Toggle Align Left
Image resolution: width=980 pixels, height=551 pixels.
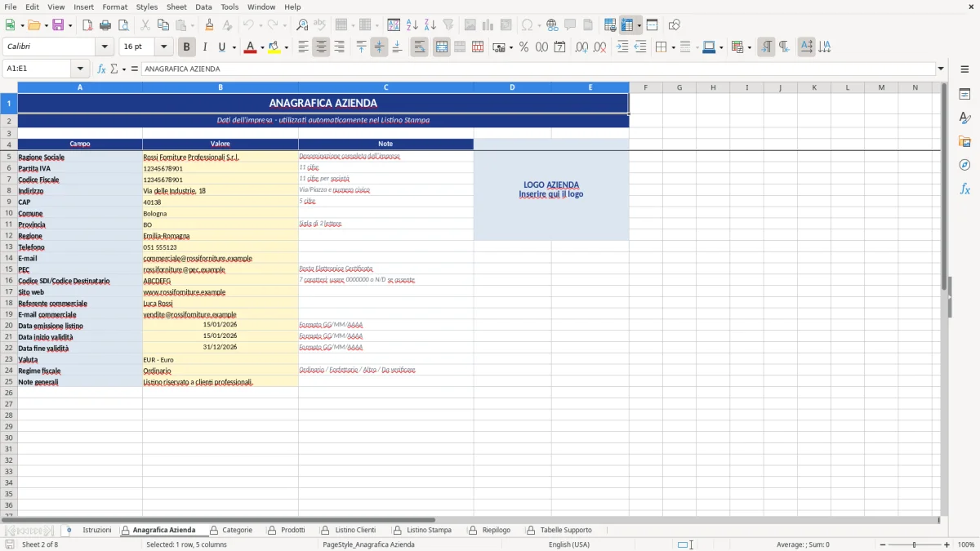pyautogui.click(x=303, y=47)
